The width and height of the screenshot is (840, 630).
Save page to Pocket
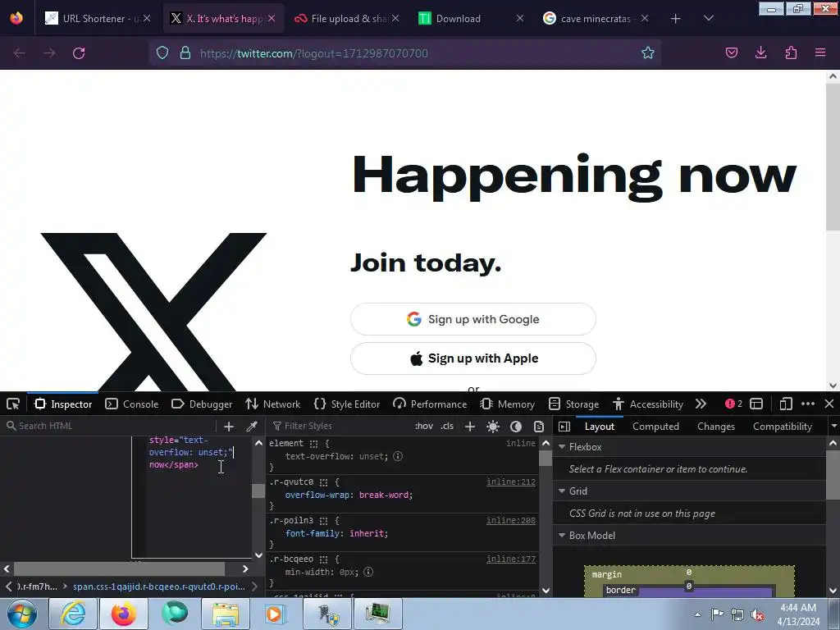[731, 53]
